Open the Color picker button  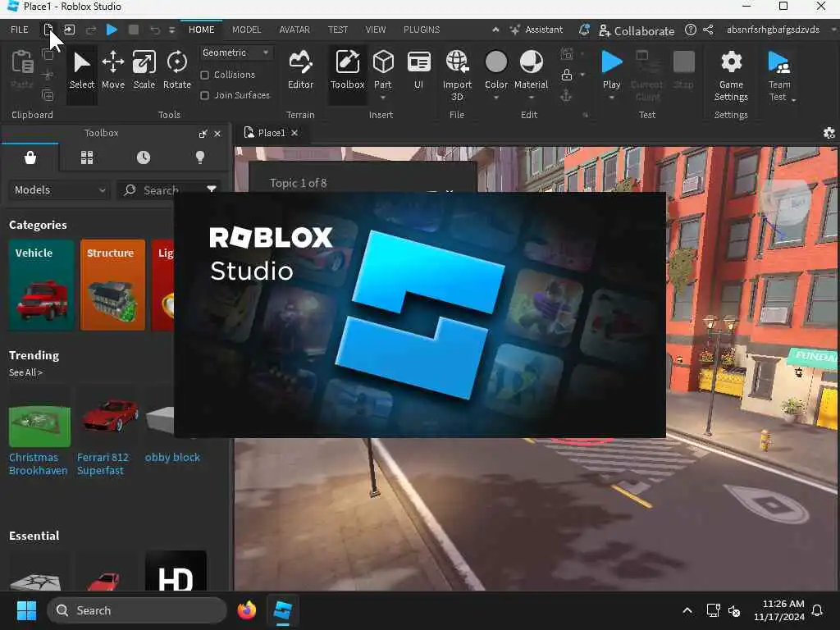[x=496, y=68]
